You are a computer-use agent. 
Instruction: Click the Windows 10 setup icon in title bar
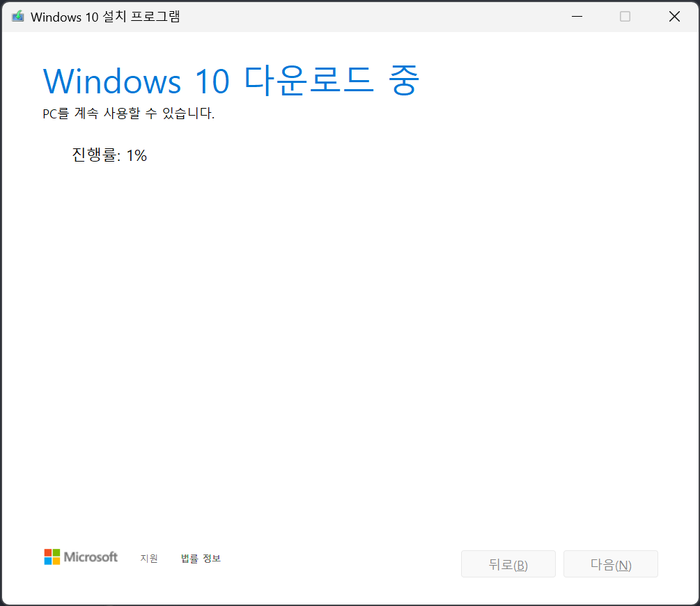point(18,17)
